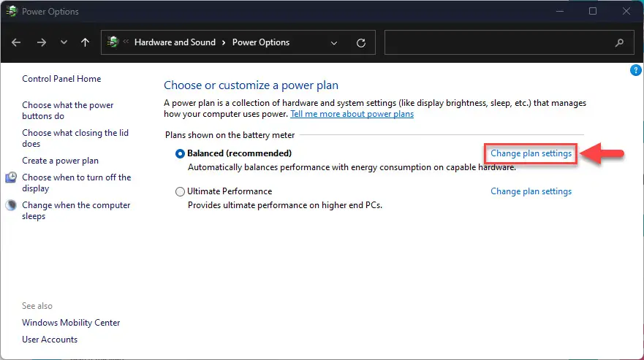Image resolution: width=644 pixels, height=360 pixels.
Task: Open Choose what the power buttons do
Action: pyautogui.click(x=68, y=110)
